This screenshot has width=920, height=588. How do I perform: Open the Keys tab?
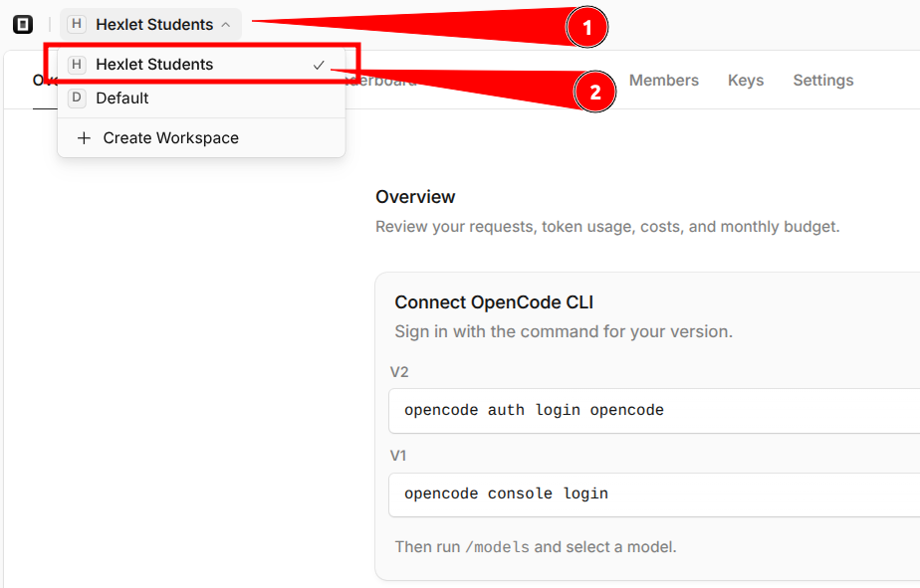coord(746,81)
